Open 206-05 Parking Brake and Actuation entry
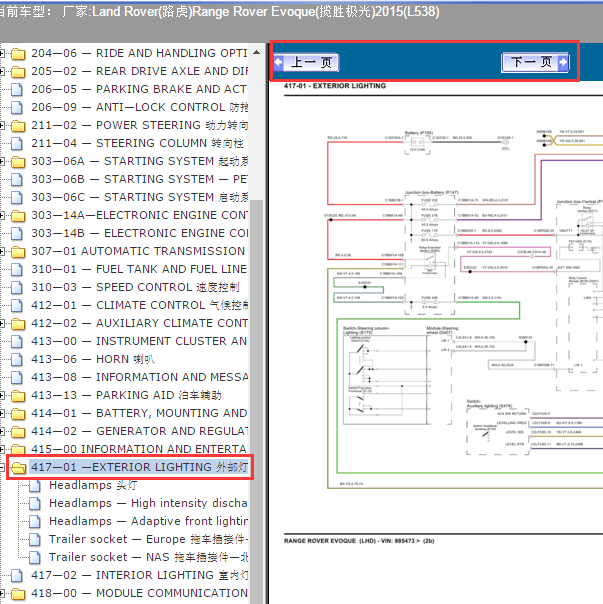 coord(139,89)
